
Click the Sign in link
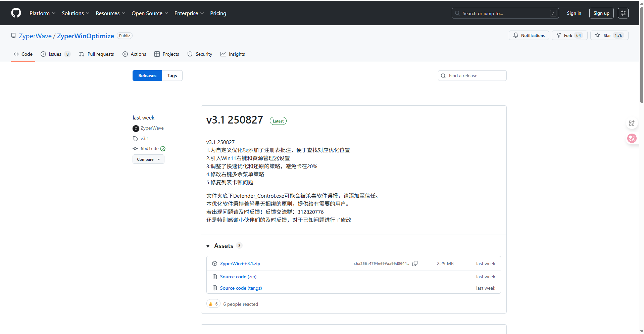574,13
